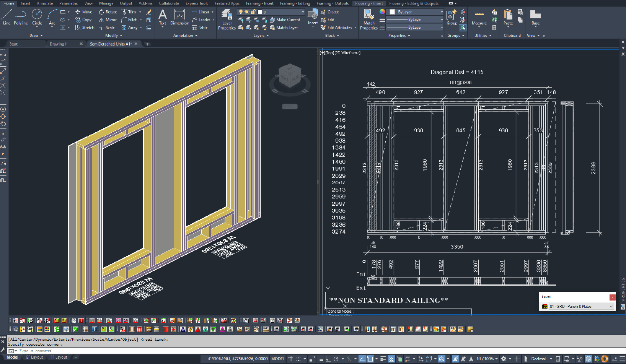Open the level dropdown showing 01 - GRD - Panels & Plates
Screen dimensions: 626x364
coord(611,306)
